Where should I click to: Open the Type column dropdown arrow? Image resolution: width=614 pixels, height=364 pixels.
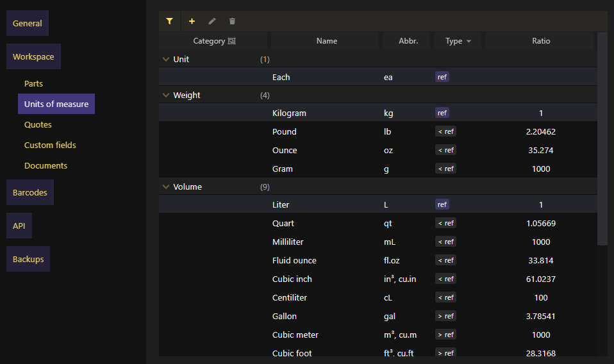click(x=469, y=41)
